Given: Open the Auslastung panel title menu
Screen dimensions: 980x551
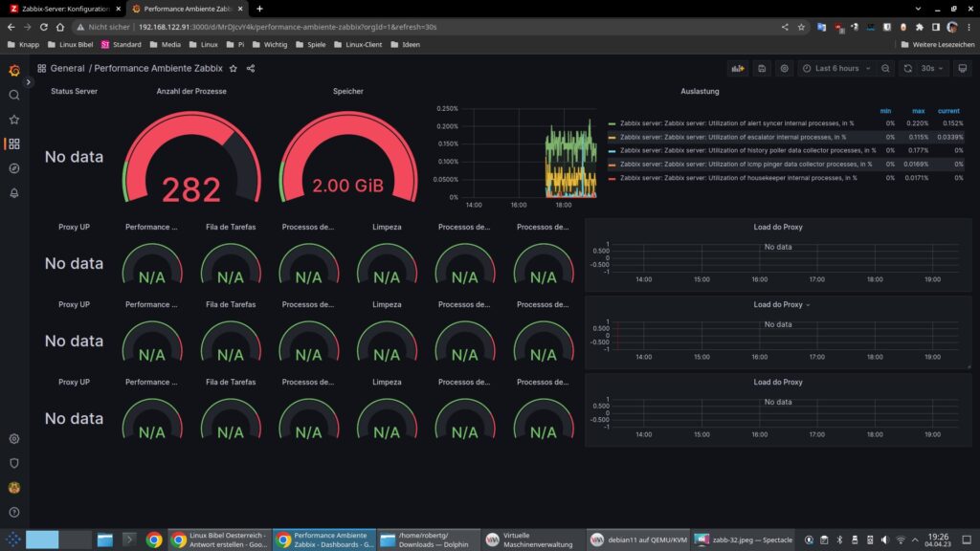Looking at the screenshot, I should pos(700,91).
